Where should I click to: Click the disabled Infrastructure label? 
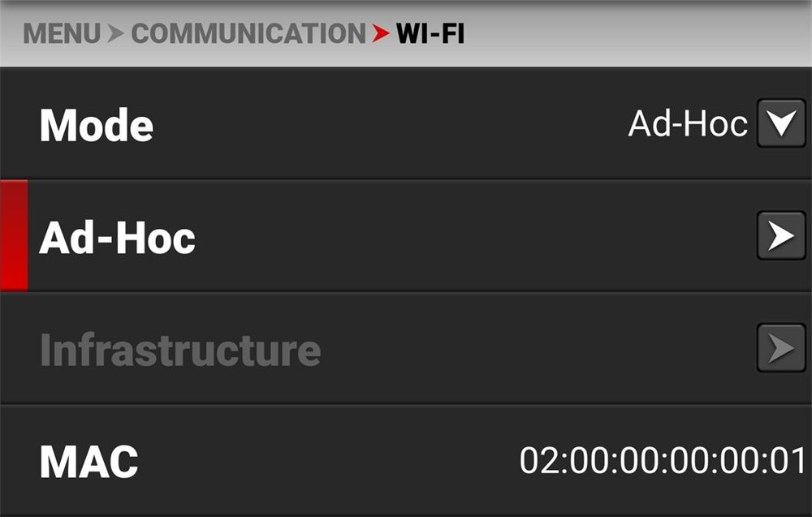(x=180, y=351)
